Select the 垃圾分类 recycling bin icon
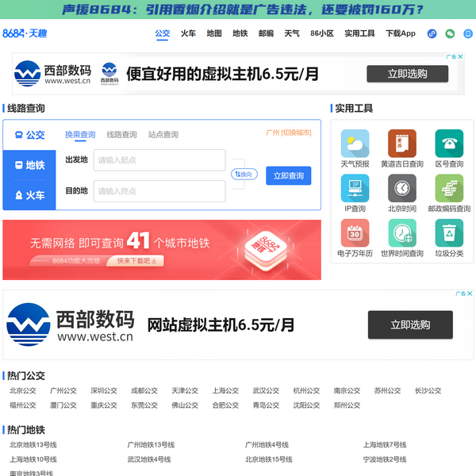This screenshot has width=476, height=476. [x=449, y=233]
